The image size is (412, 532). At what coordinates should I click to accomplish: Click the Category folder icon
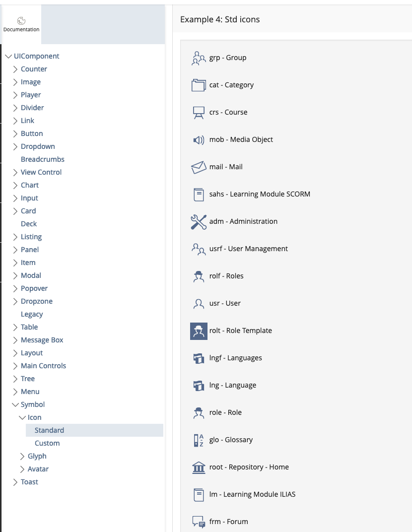(199, 85)
